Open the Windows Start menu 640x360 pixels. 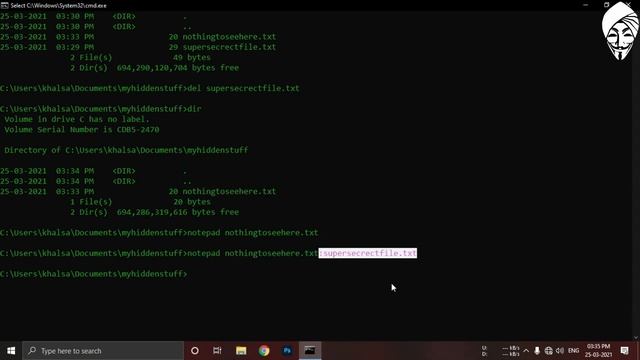tap(11, 351)
